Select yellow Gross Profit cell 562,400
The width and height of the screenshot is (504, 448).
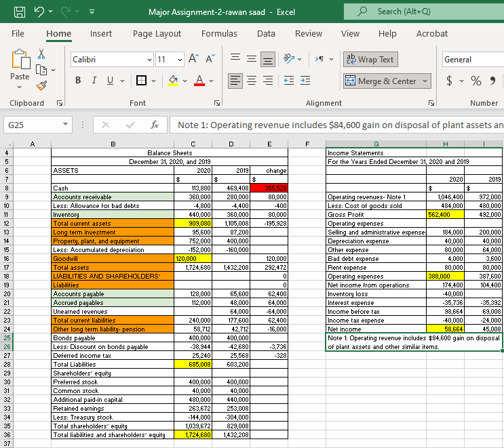pyautogui.click(x=445, y=215)
